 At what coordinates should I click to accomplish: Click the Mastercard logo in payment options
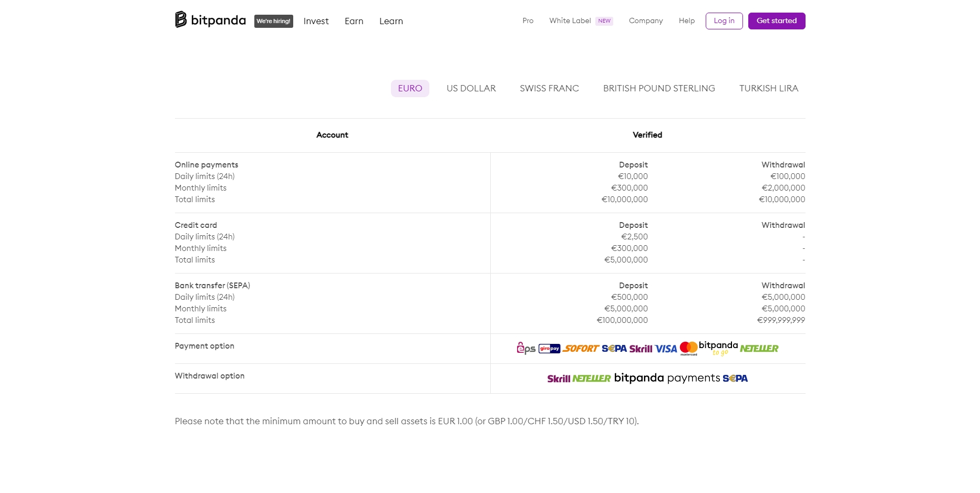point(689,348)
